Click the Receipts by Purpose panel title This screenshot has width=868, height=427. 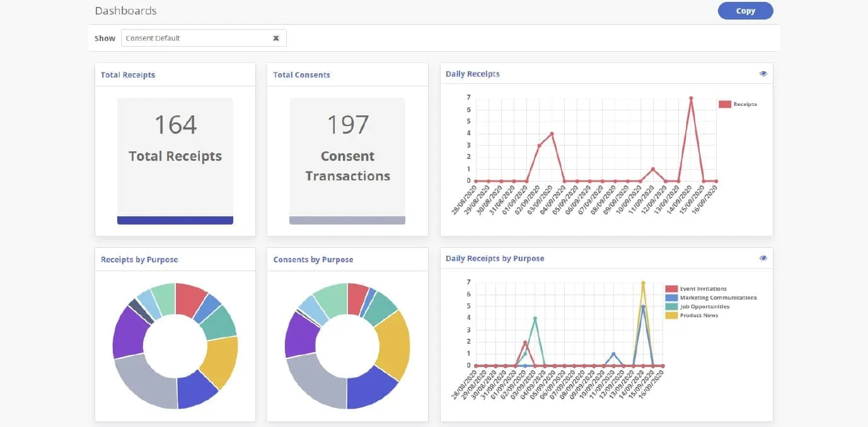point(139,259)
